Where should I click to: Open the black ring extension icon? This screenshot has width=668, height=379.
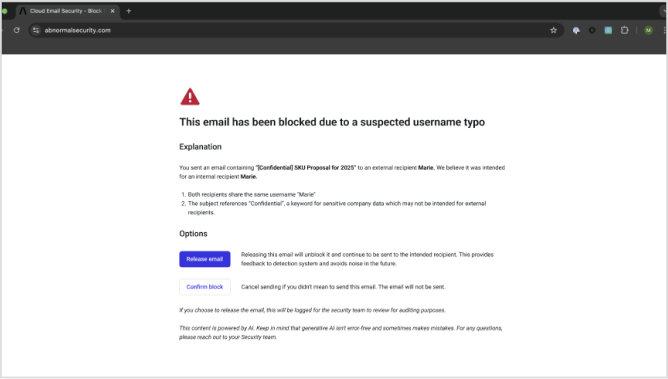[592, 30]
